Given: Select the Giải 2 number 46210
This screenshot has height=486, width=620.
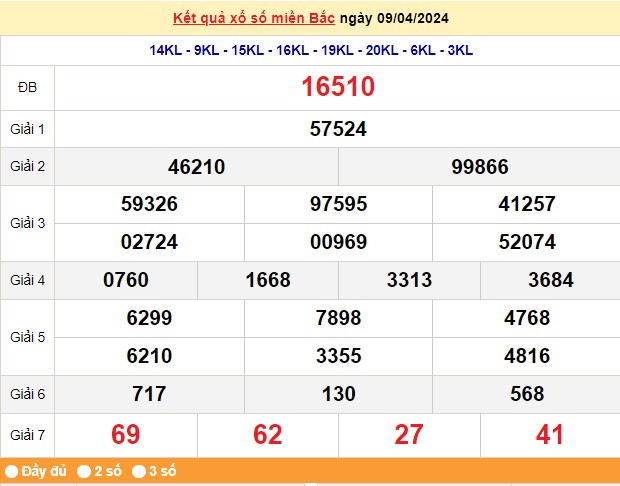Looking at the screenshot, I should click(x=196, y=167).
